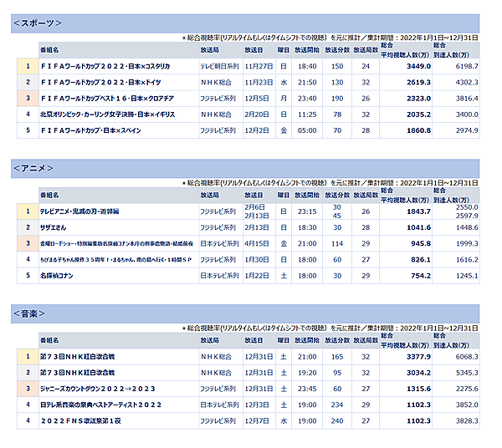This screenshot has width=502, height=448.
Task: Click the 1月22日 broadcast date
Action: point(257,276)
